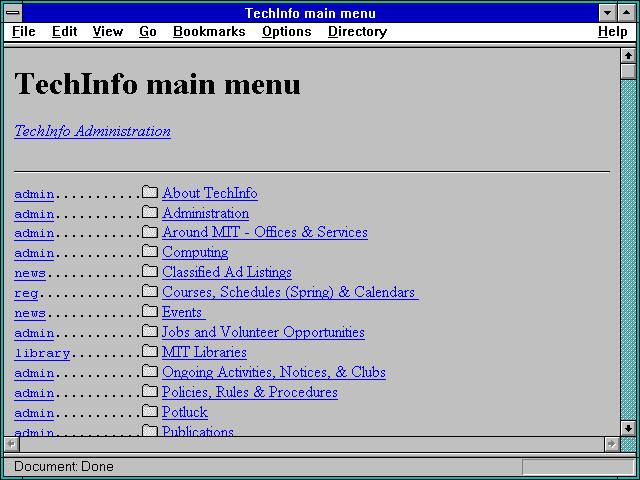Viewport: 640px width, 480px height.
Task: Open the File menu
Action: pos(24,32)
